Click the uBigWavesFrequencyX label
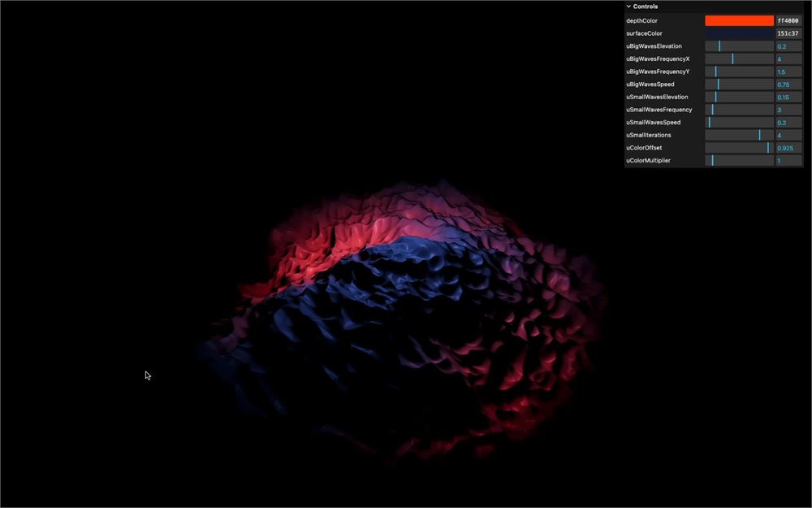The height and width of the screenshot is (508, 812). click(658, 59)
